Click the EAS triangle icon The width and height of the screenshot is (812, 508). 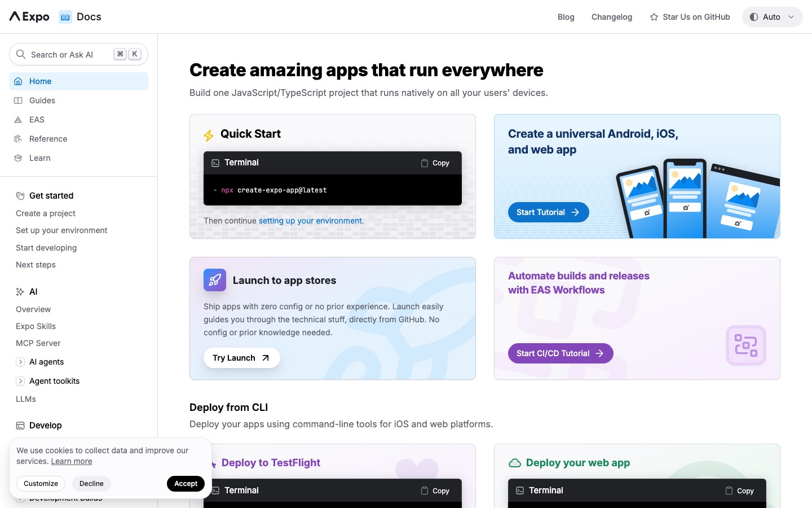[18, 120]
